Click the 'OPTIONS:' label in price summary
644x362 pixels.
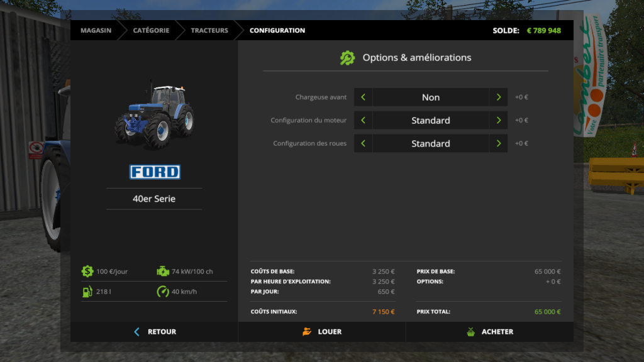click(x=430, y=282)
